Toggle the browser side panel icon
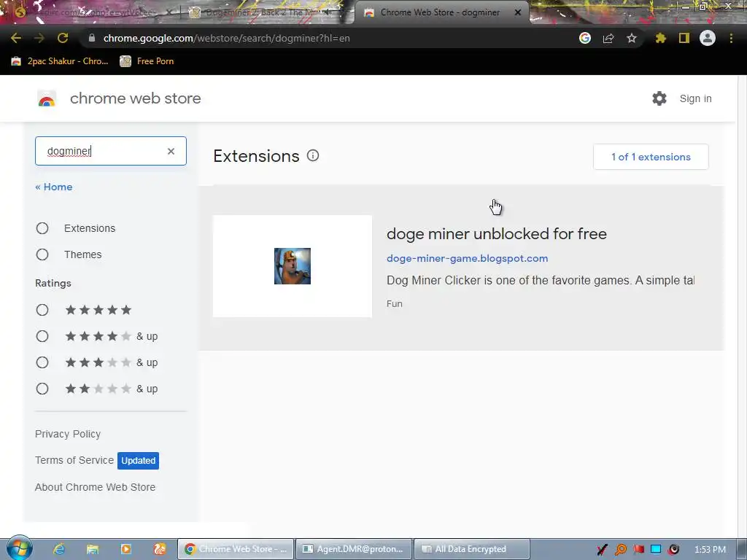Viewport: 747px width, 560px height. tap(684, 38)
